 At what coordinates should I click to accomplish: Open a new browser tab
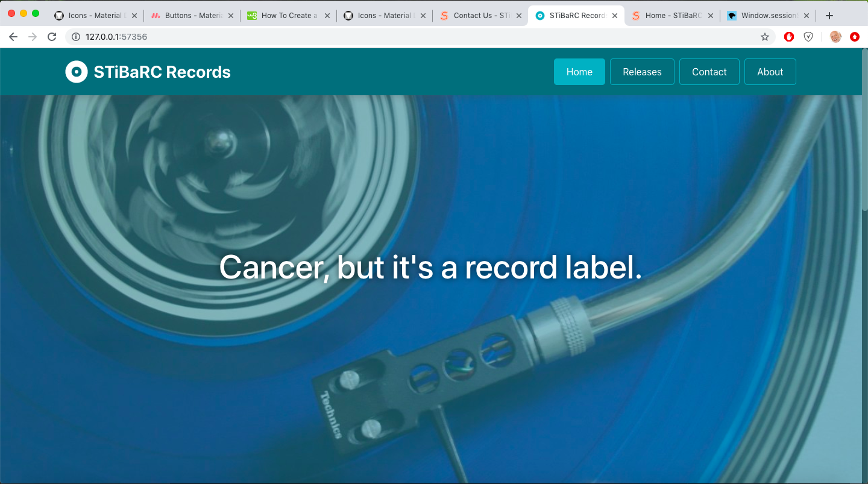829,16
